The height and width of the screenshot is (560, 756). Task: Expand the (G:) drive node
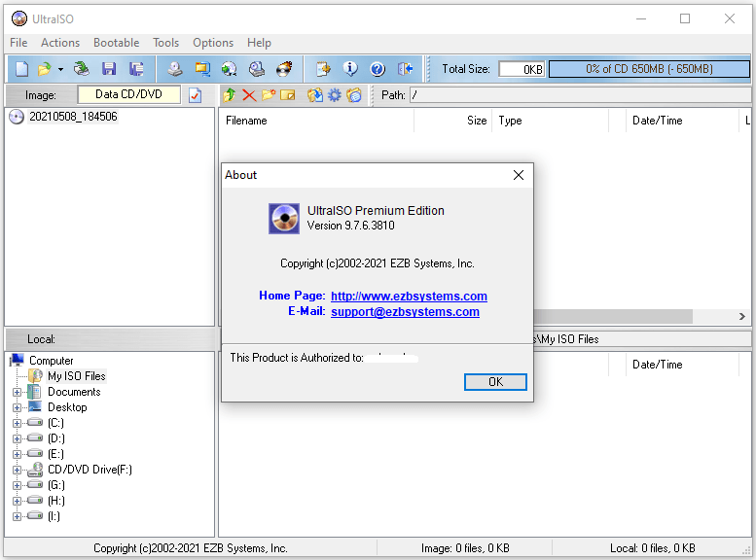click(17, 486)
